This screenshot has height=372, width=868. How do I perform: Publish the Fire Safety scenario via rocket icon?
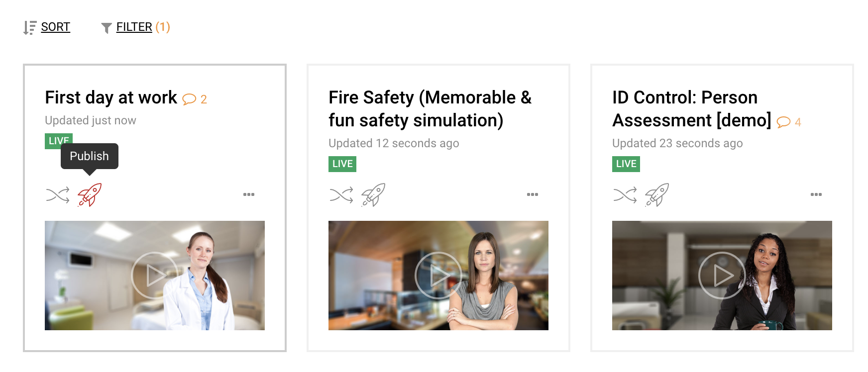(373, 194)
